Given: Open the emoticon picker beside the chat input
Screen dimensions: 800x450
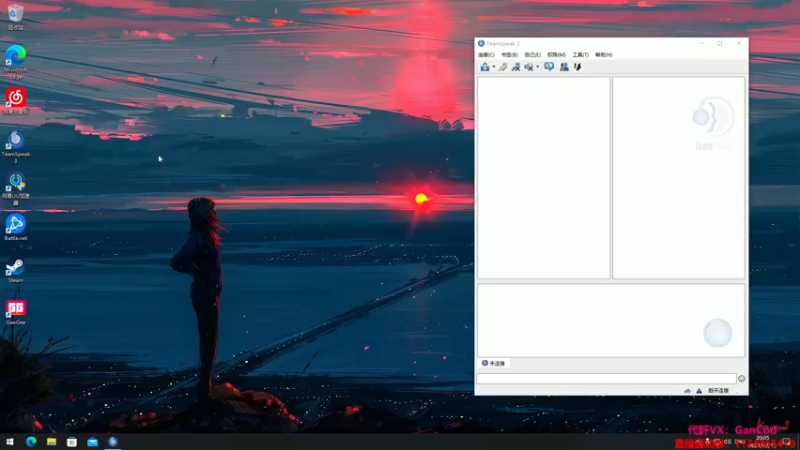Looking at the screenshot, I should tap(741, 379).
